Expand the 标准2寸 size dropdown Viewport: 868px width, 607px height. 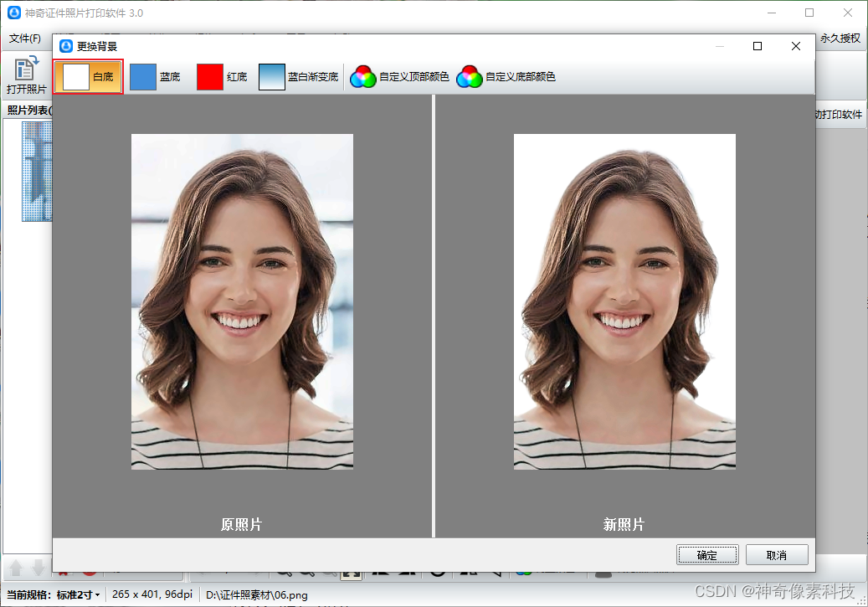tap(78, 594)
